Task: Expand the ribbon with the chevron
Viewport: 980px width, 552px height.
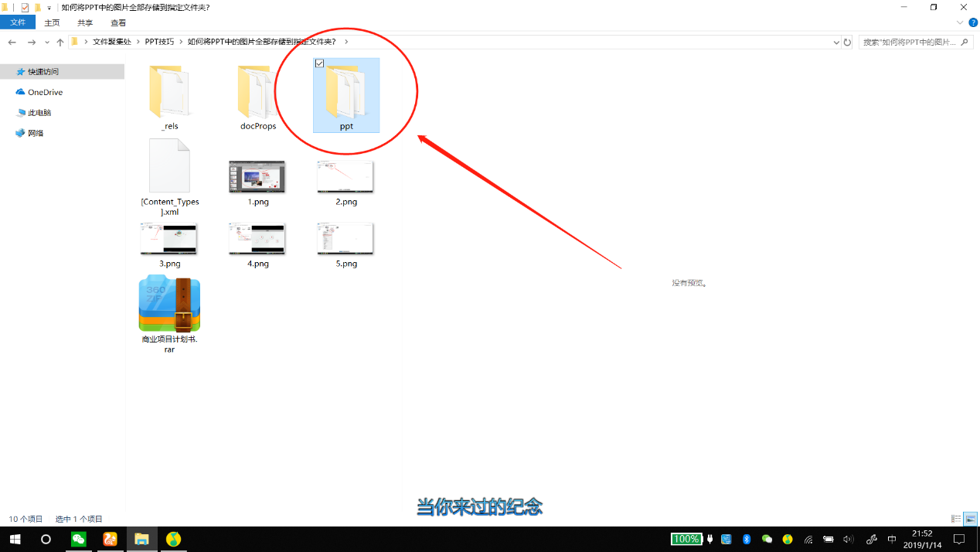Action: point(961,22)
